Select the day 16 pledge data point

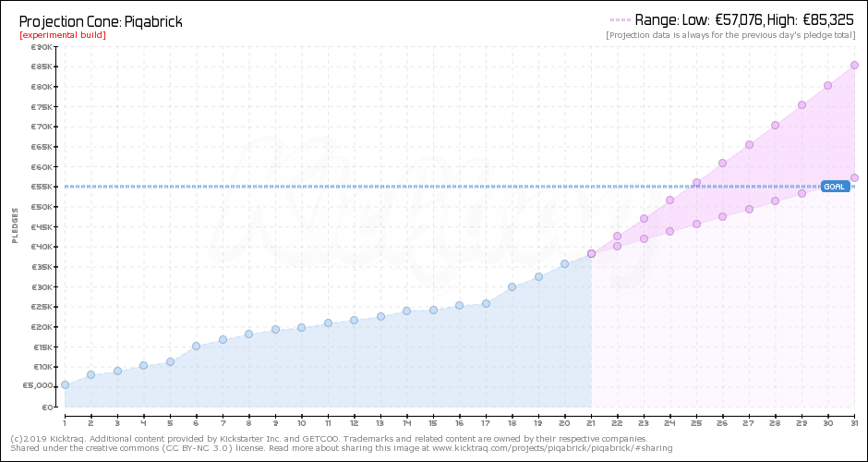[x=459, y=305]
